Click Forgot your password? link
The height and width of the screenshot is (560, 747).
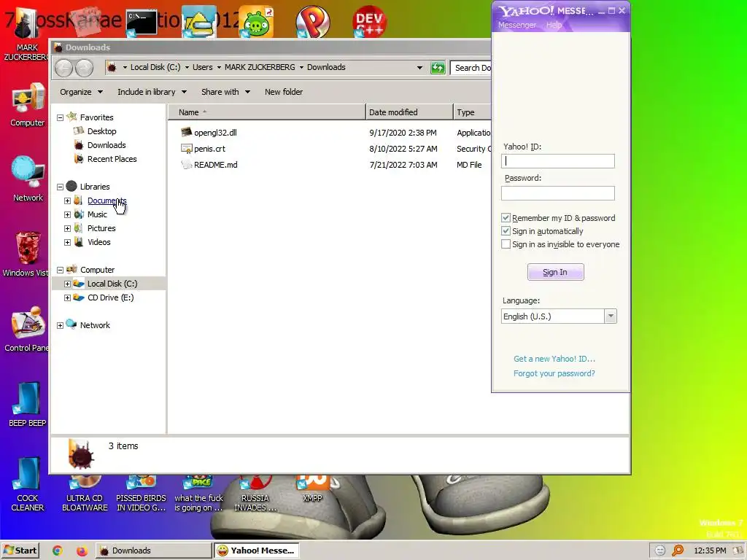click(x=554, y=373)
